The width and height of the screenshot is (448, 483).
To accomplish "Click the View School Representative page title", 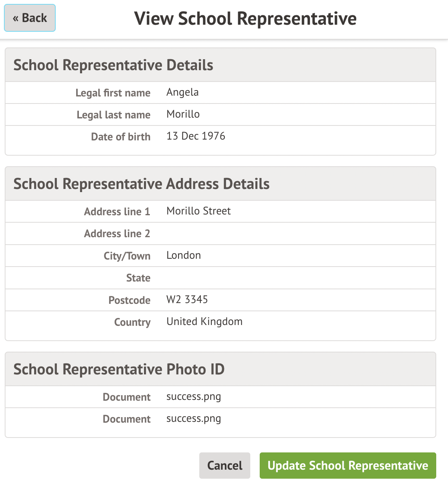I will click(x=245, y=18).
